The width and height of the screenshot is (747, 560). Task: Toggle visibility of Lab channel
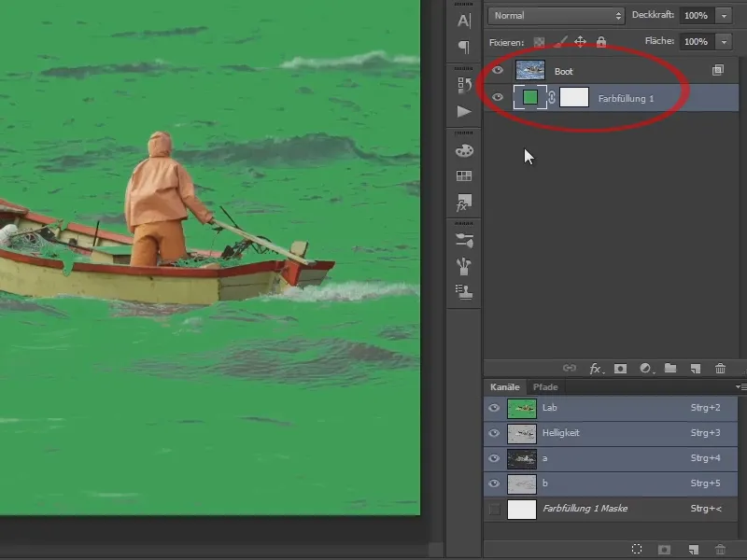point(495,408)
